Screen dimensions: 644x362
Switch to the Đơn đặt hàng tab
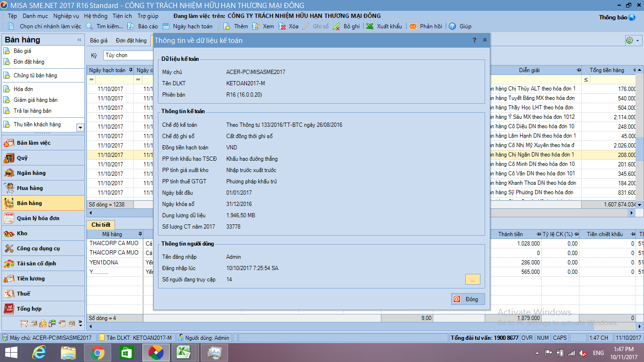[131, 41]
